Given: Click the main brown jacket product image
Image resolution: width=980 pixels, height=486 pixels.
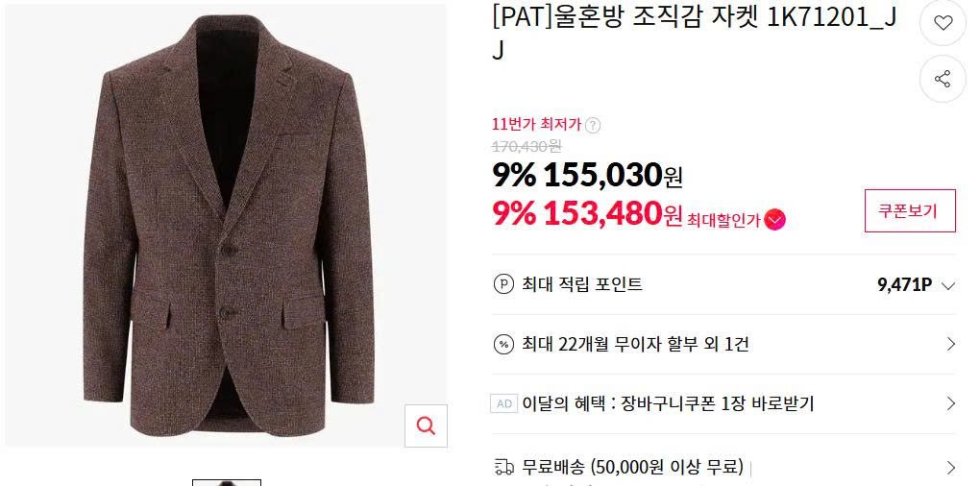Looking at the screenshot, I should [226, 226].
